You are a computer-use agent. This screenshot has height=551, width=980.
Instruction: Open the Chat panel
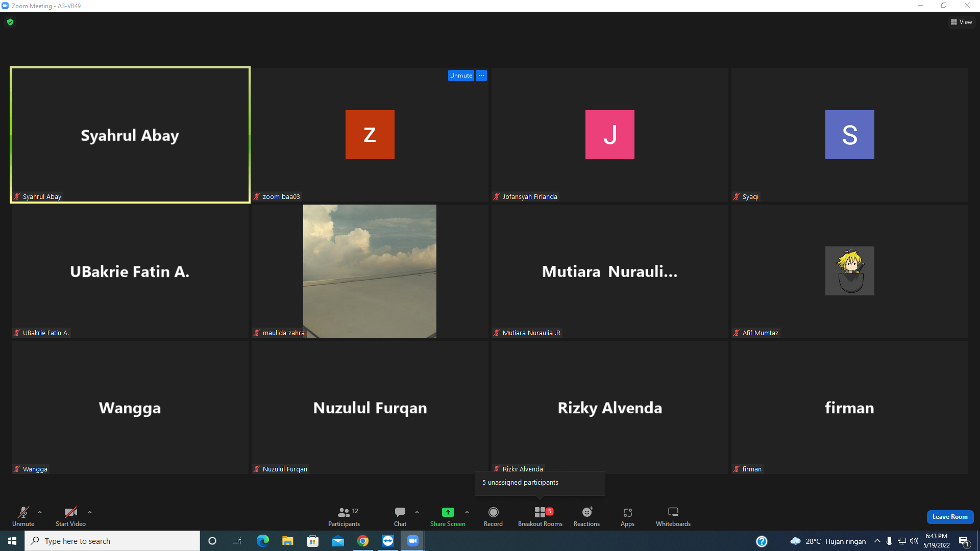[x=400, y=516]
